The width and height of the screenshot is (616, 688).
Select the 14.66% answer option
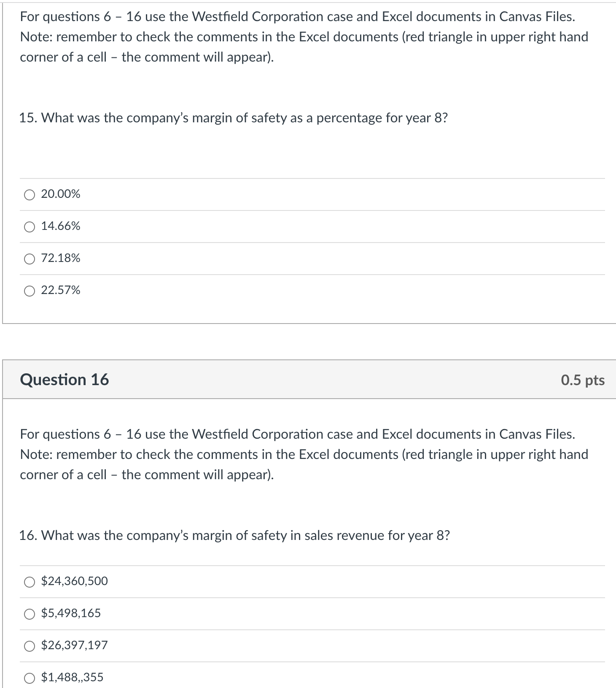[29, 227]
